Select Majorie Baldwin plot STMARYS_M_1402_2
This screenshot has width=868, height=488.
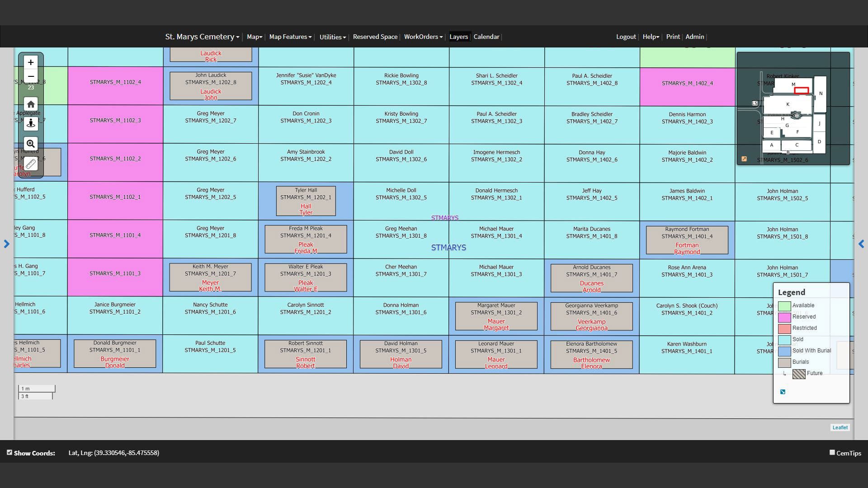tap(687, 164)
